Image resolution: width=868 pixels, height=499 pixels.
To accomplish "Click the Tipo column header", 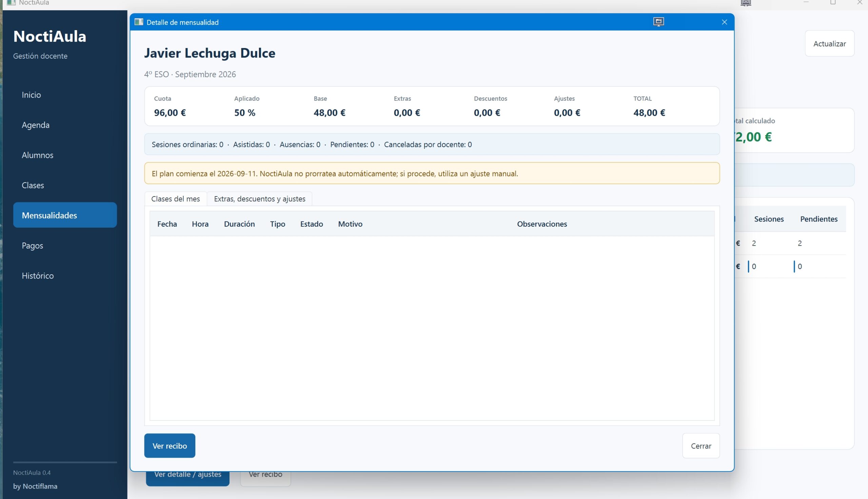I will point(277,224).
